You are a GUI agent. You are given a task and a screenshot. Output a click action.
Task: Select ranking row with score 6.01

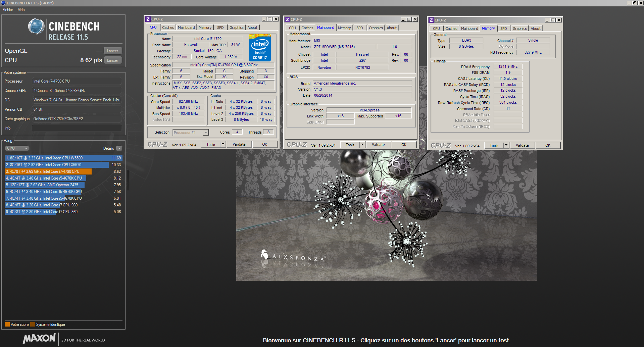[x=63, y=198]
